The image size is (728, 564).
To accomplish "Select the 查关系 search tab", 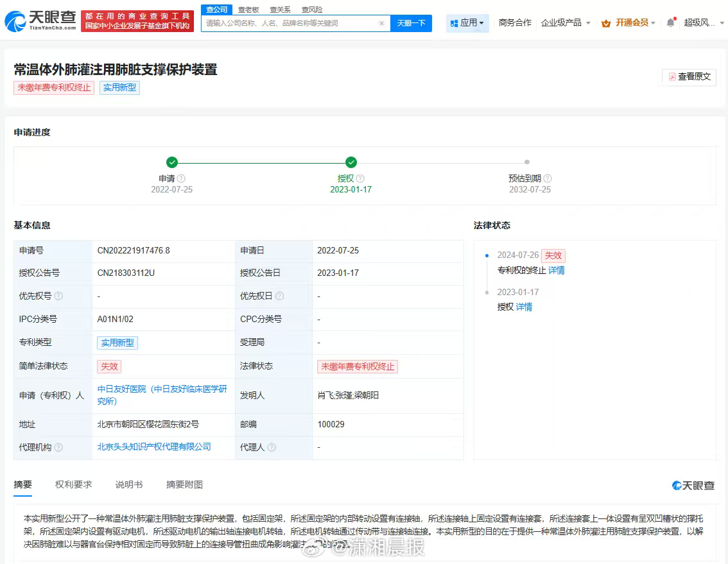I will 280,9.
